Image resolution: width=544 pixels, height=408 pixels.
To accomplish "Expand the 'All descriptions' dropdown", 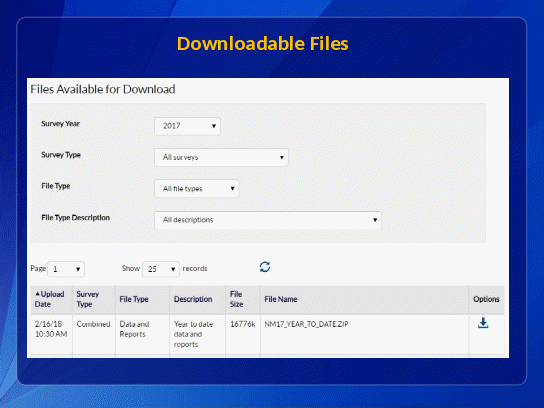I will coord(268,220).
